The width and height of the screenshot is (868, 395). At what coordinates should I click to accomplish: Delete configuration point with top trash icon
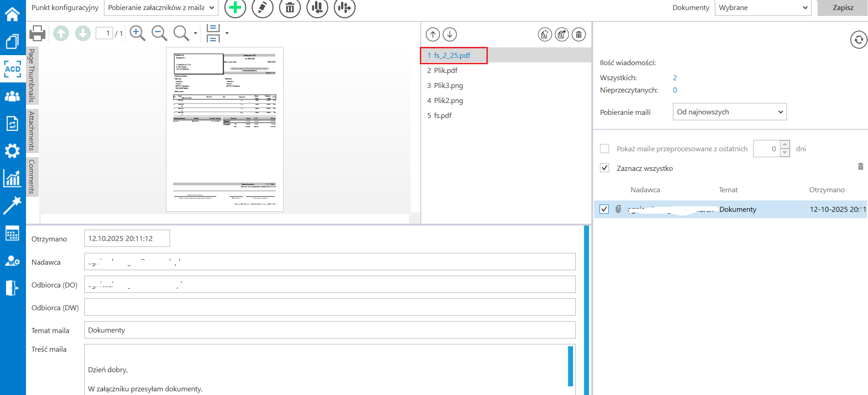coord(290,8)
